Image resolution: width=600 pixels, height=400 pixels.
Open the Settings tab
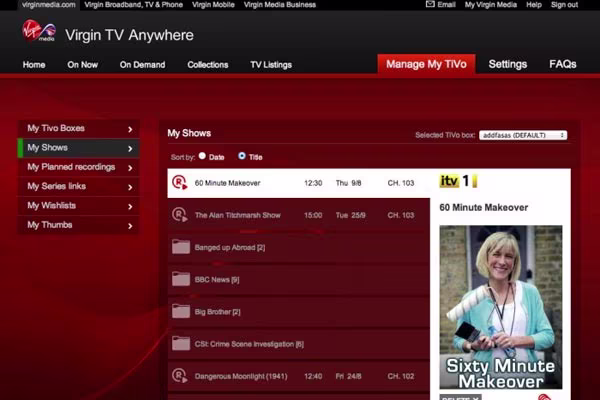(508, 64)
